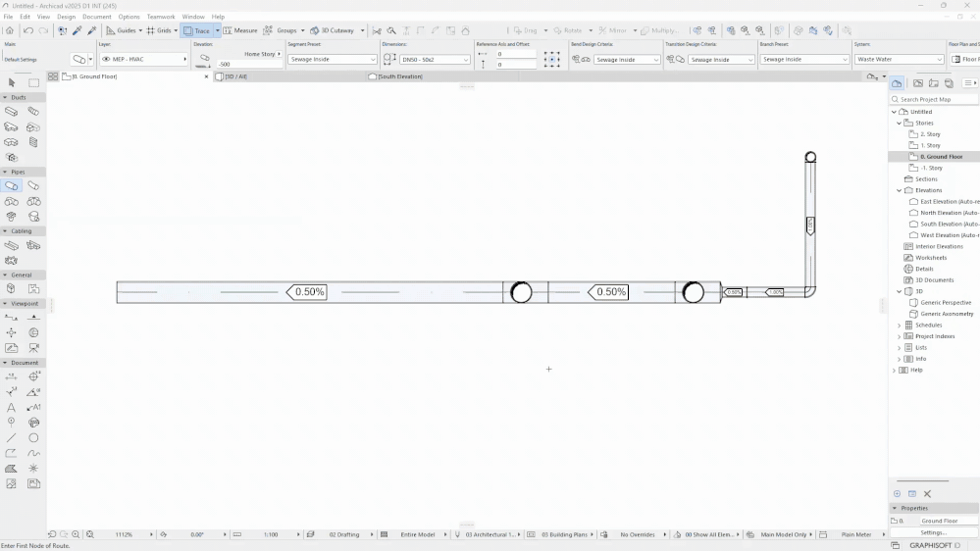This screenshot has height=551, width=980.
Task: Open the Guides dropdown arrow
Action: tap(140, 30)
